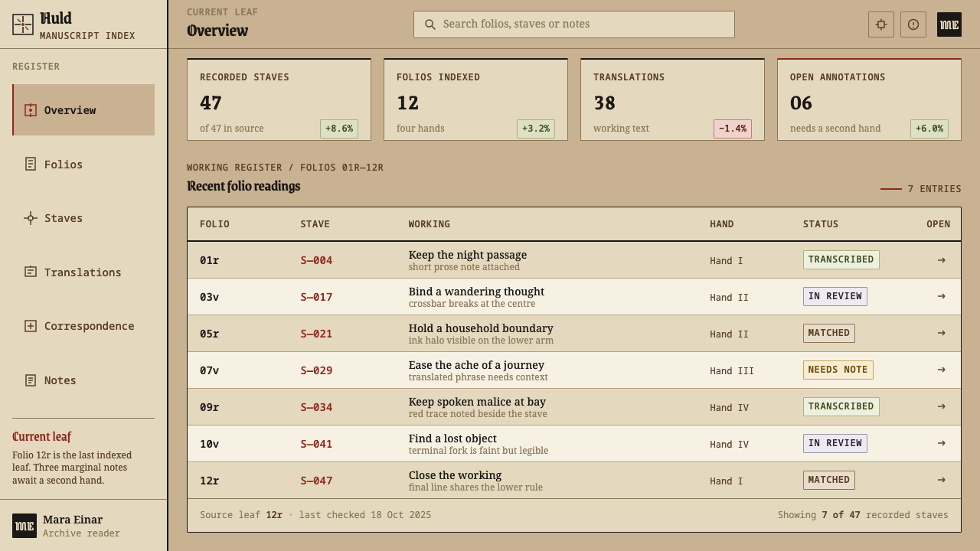980x551 pixels.
Task: Click the NEEDS NOTE status badge
Action: (838, 370)
